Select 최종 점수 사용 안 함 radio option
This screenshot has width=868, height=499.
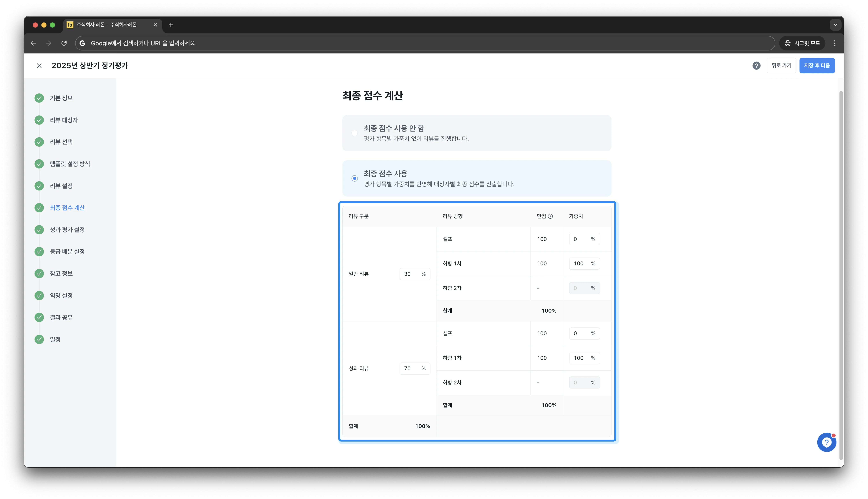pyautogui.click(x=354, y=133)
